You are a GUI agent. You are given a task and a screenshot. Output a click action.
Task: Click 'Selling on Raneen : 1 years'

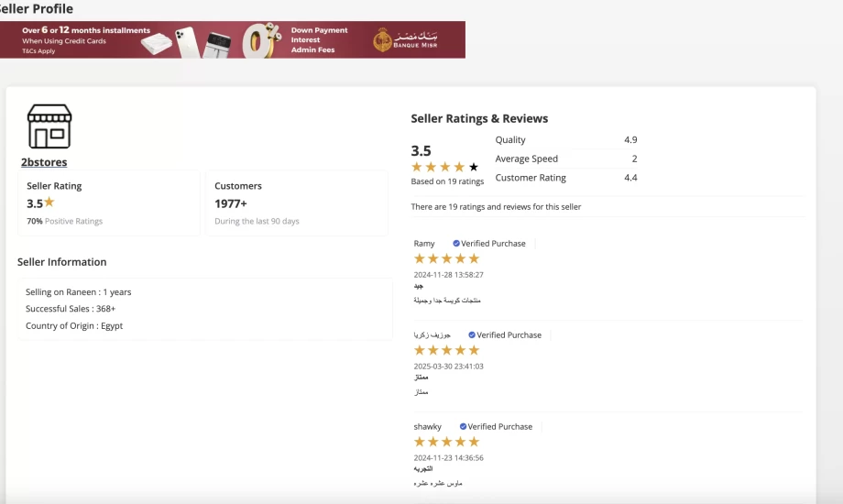79,292
